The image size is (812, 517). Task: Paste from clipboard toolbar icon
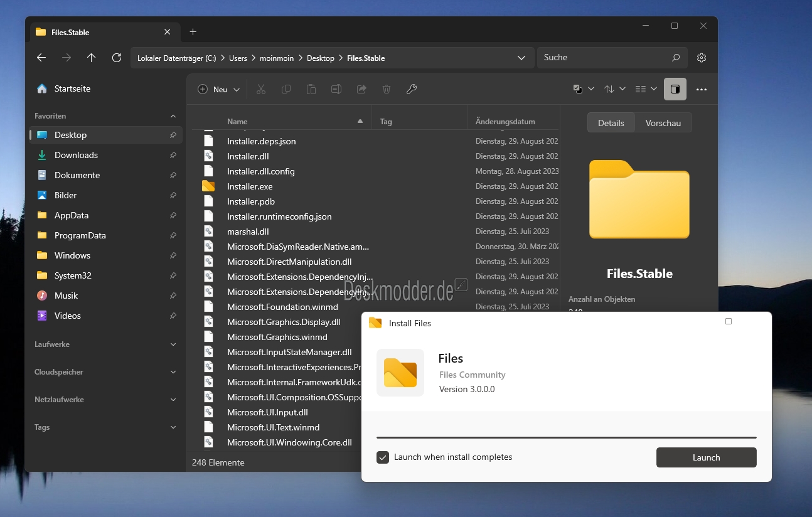point(311,89)
